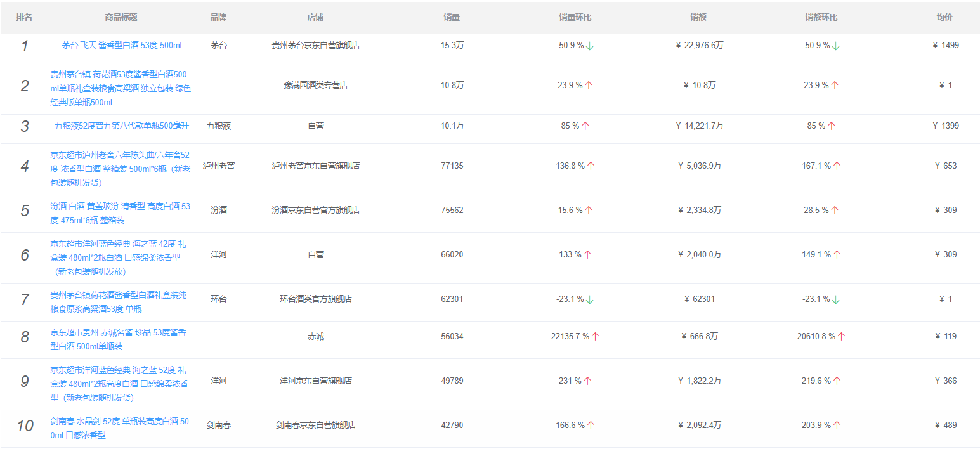Click the 均价 column header
980x449 pixels.
click(944, 18)
